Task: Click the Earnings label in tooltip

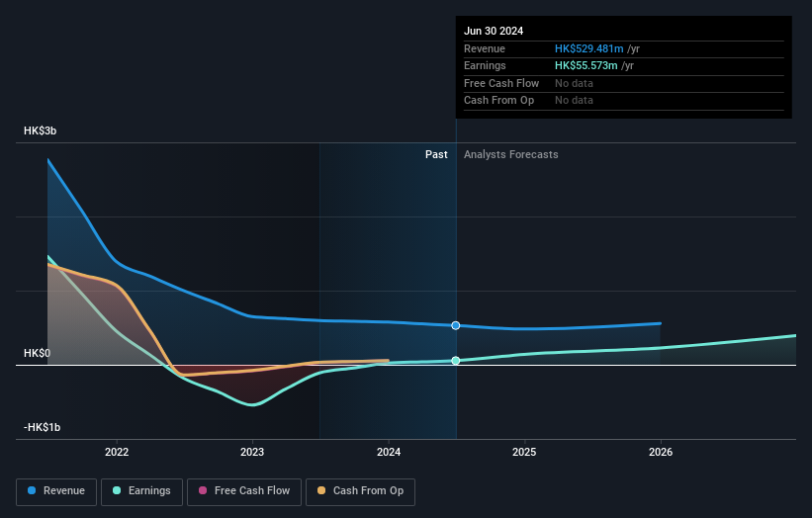Action: 485,65
